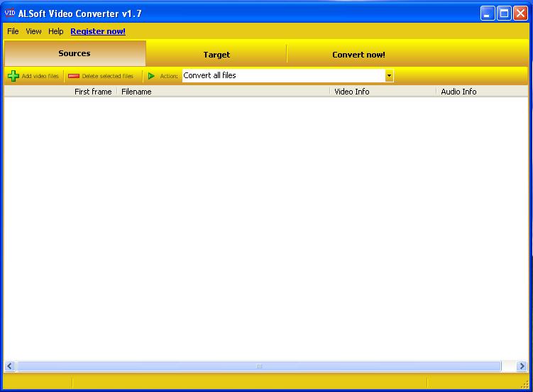Screen dimensions: 533x392
Task: Follow the Register now! link
Action: [x=98, y=31]
